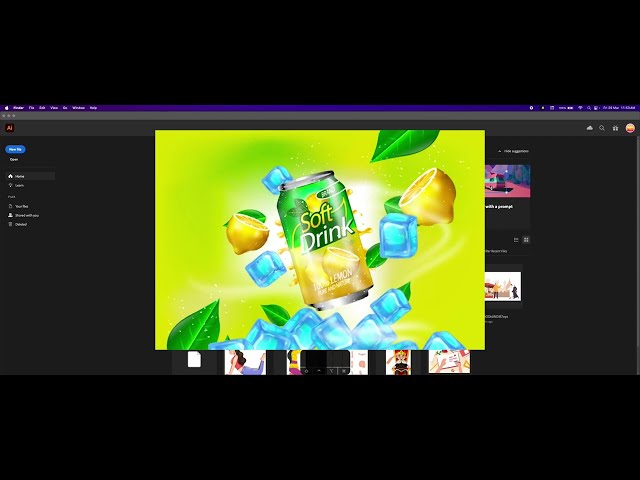This screenshot has height=480, width=640.
Task: Open the cloud storage status icon
Action: 589,128
